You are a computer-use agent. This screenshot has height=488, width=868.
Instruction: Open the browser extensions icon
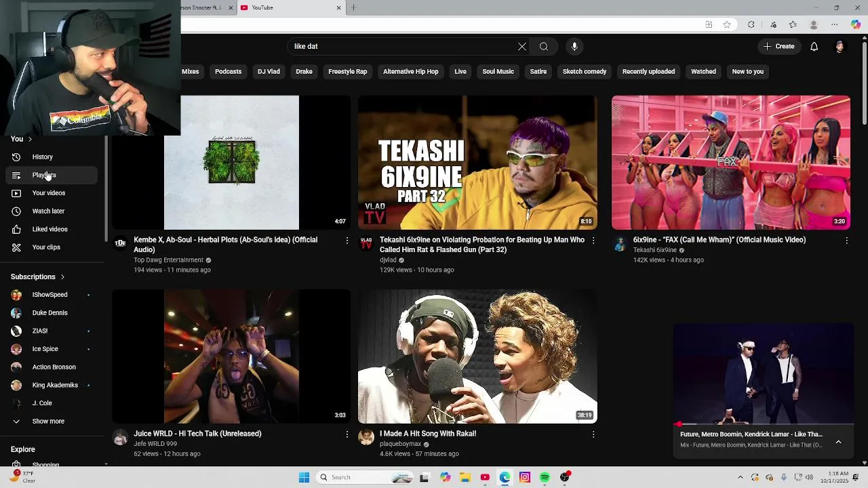(751, 24)
